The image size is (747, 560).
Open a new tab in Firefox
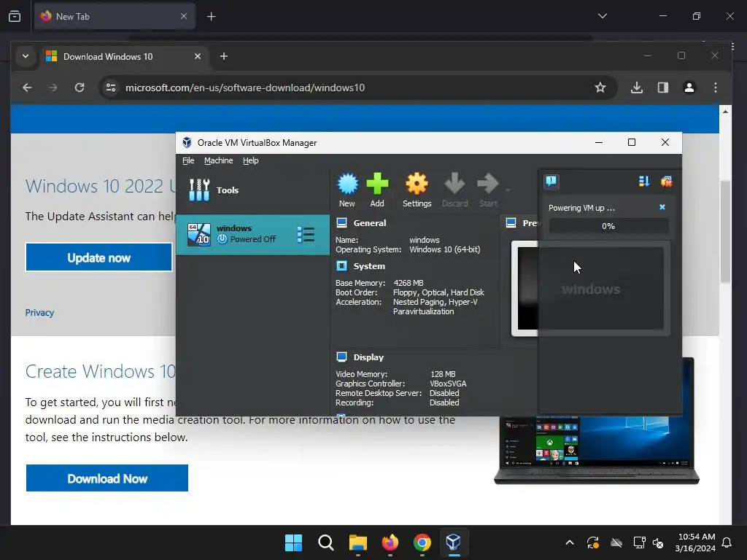(x=211, y=17)
